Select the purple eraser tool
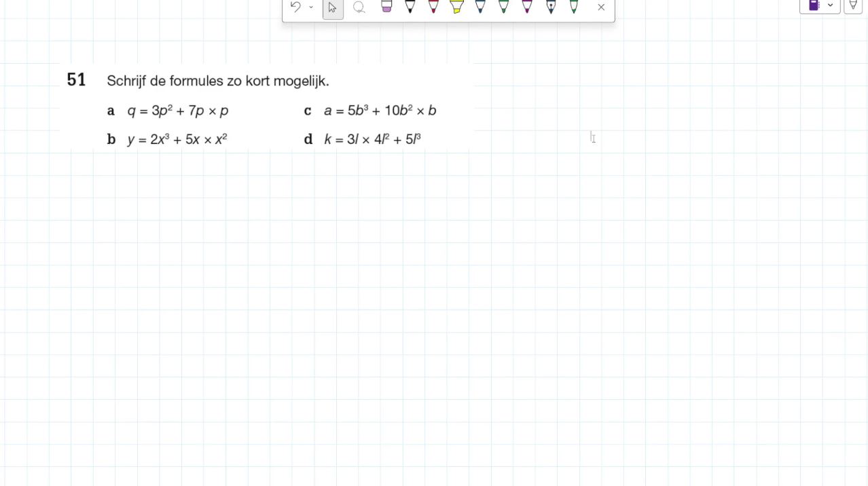Image resolution: width=868 pixels, height=486 pixels. click(x=386, y=7)
